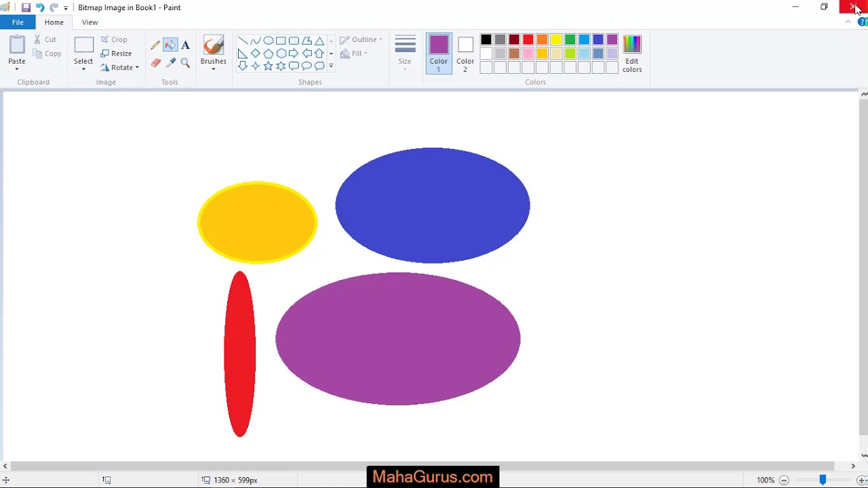Choose the Pentagon shape
This screenshot has width=868, height=488.
click(x=268, y=54)
